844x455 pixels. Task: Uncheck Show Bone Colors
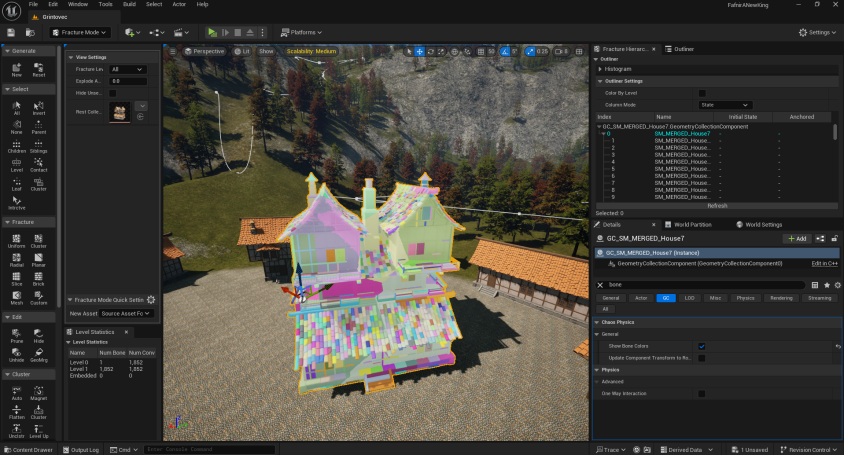[x=702, y=346]
